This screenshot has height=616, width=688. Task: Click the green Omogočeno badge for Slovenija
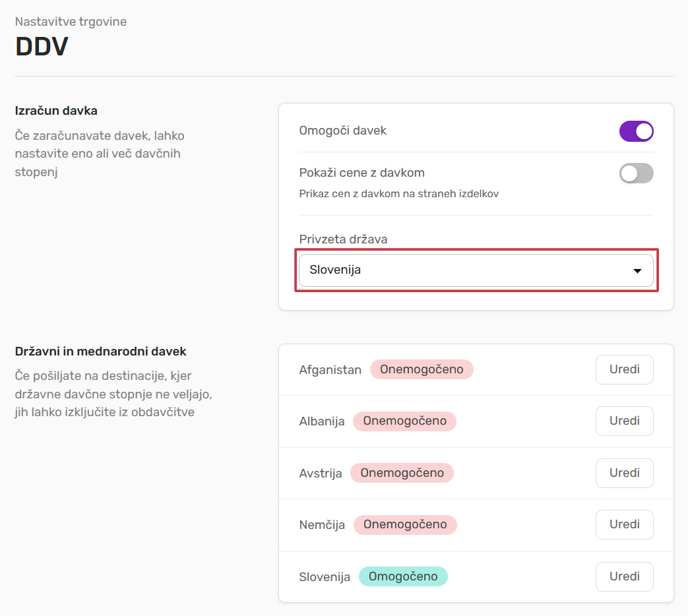tap(403, 576)
